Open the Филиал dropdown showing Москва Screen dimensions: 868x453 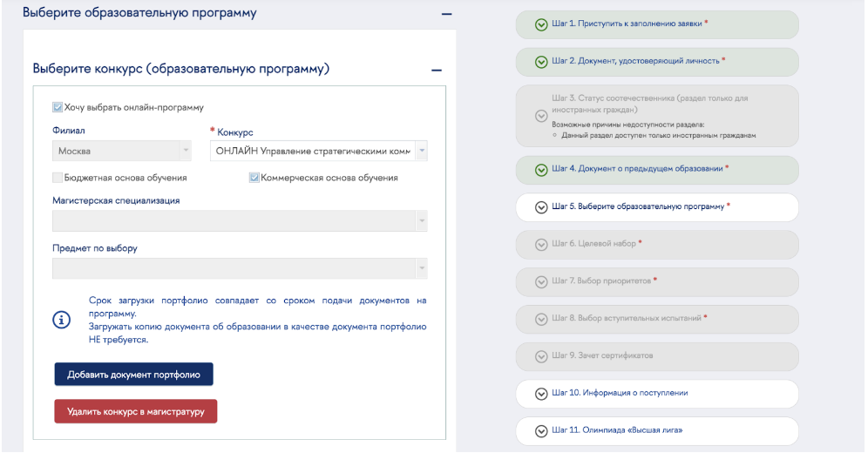click(x=122, y=151)
